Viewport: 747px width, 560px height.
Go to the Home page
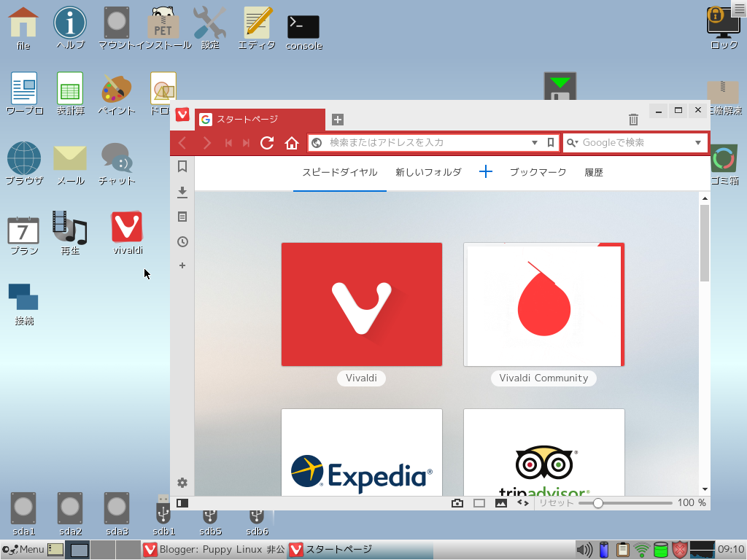coord(292,143)
